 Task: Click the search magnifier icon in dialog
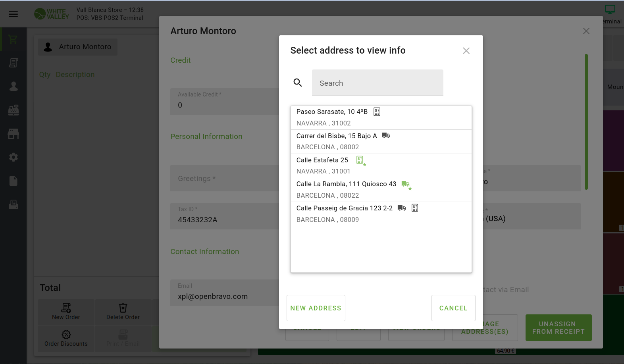[x=298, y=83]
